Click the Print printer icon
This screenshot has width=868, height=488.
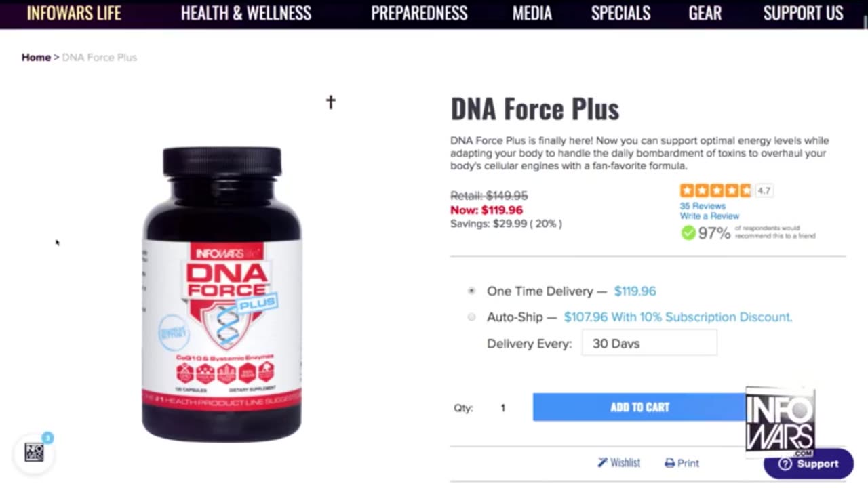pos(669,464)
